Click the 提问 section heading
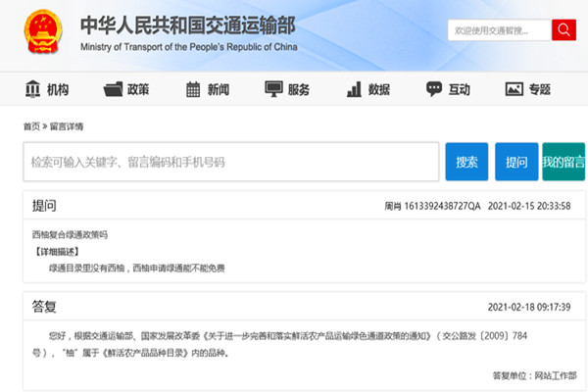Viewport: 588px width, 392px height. (44, 207)
